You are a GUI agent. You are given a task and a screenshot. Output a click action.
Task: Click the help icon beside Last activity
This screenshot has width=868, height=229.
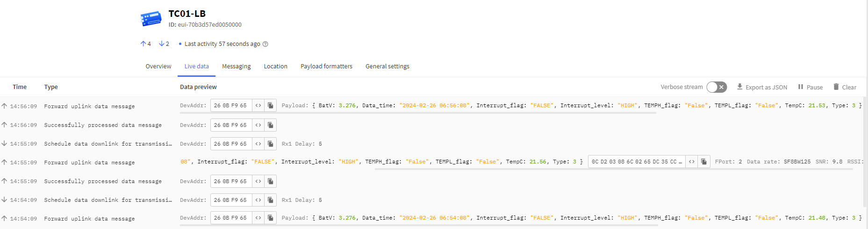(265, 44)
